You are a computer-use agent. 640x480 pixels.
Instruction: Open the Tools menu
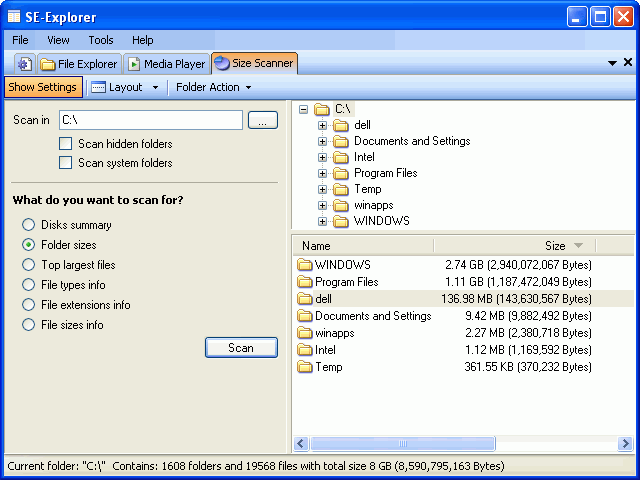(x=101, y=40)
